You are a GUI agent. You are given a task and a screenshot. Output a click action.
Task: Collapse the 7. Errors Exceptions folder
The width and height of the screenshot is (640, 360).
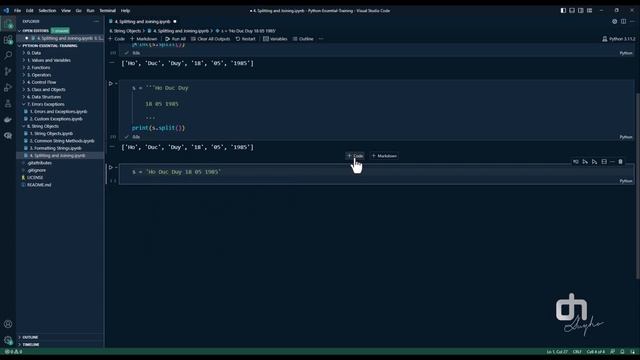(x=45, y=104)
